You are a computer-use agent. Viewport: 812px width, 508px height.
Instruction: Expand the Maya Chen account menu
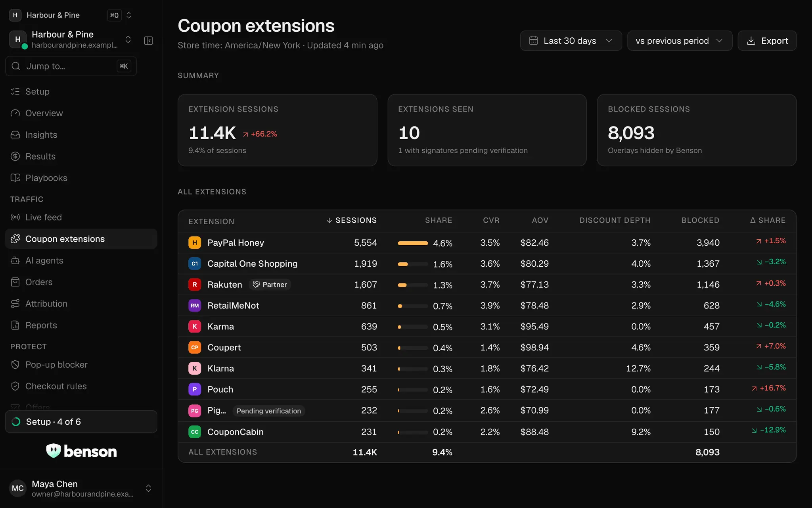pos(148,488)
